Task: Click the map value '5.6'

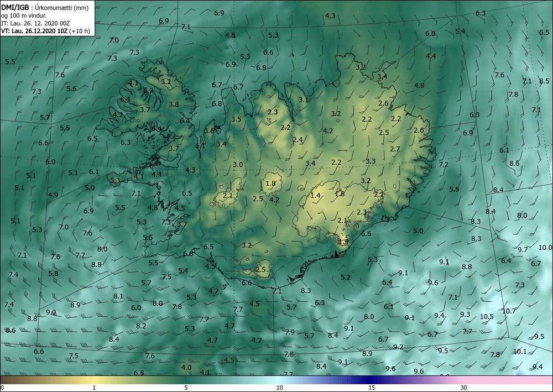Action: pos(71,89)
